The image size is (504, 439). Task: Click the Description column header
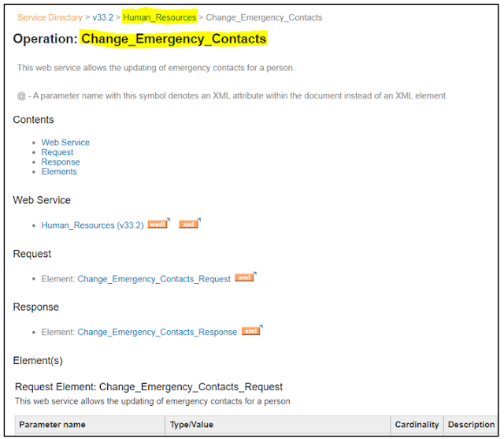click(471, 425)
